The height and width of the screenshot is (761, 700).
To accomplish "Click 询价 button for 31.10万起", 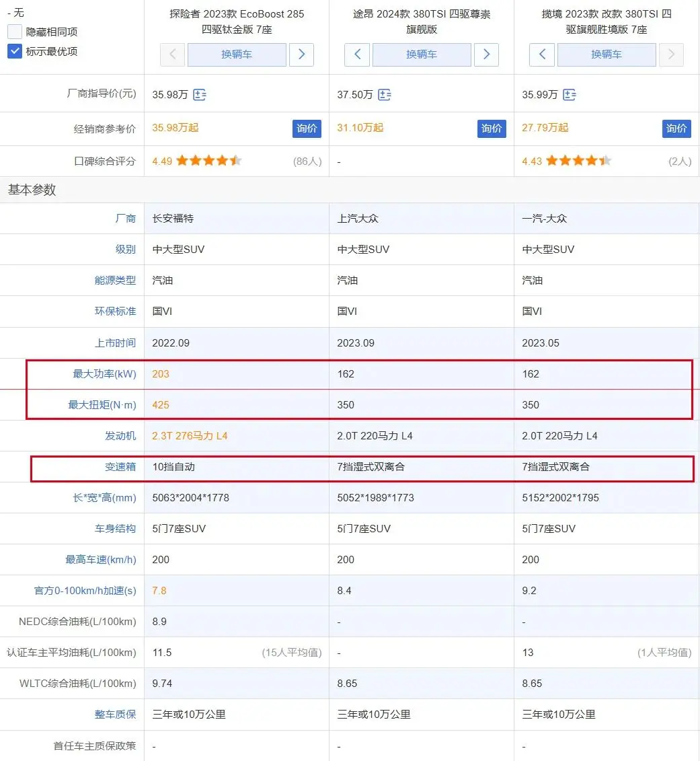I will click(x=492, y=129).
